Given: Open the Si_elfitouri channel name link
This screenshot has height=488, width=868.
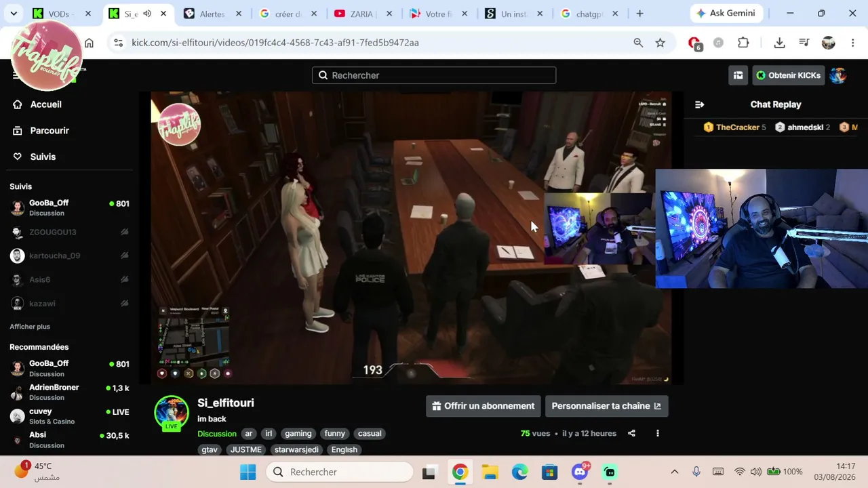Looking at the screenshot, I should click(226, 403).
